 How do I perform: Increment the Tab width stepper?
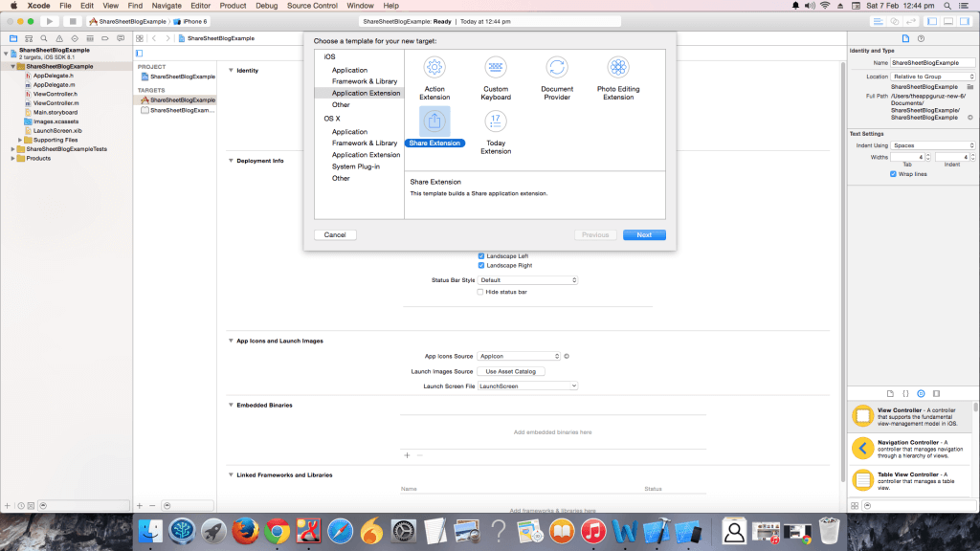click(927, 155)
